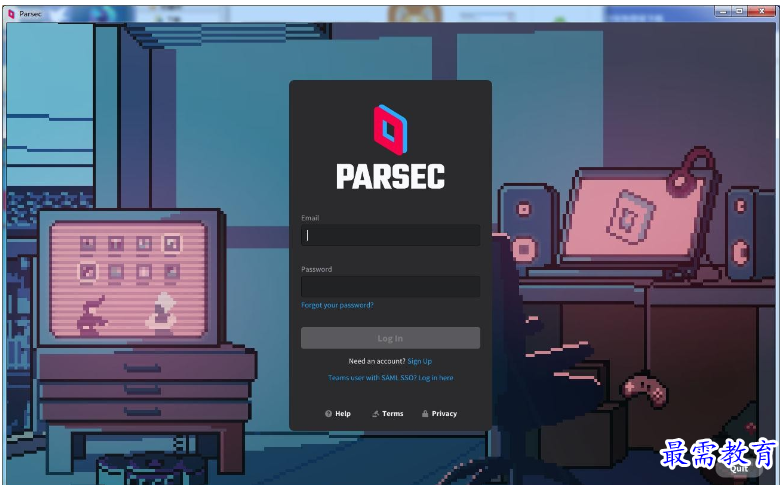Click the Quit button at bottom right
The width and height of the screenshot is (784, 485).
click(739, 468)
